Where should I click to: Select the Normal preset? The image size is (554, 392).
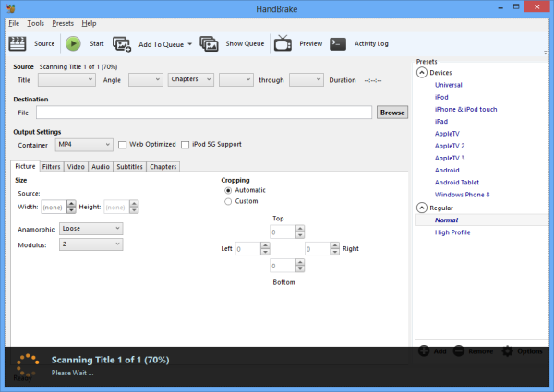[x=446, y=220]
